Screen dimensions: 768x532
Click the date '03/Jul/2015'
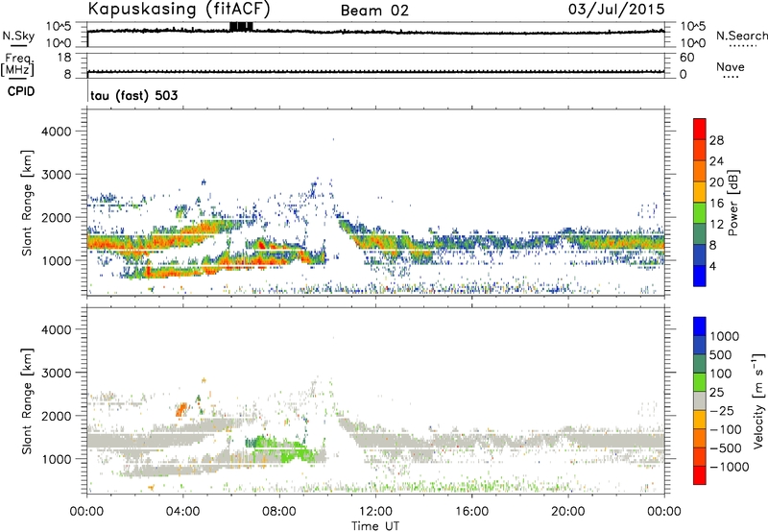click(616, 10)
